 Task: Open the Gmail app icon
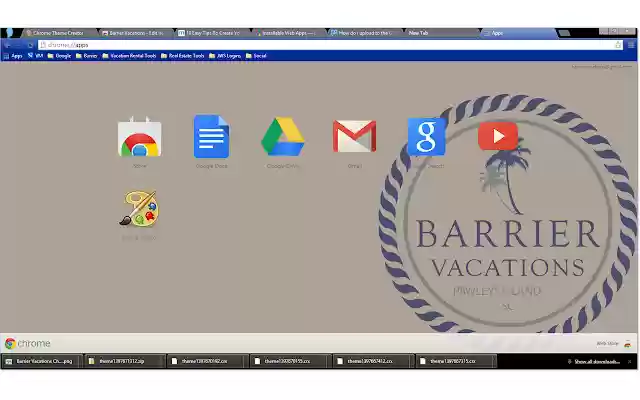pyautogui.click(x=354, y=136)
